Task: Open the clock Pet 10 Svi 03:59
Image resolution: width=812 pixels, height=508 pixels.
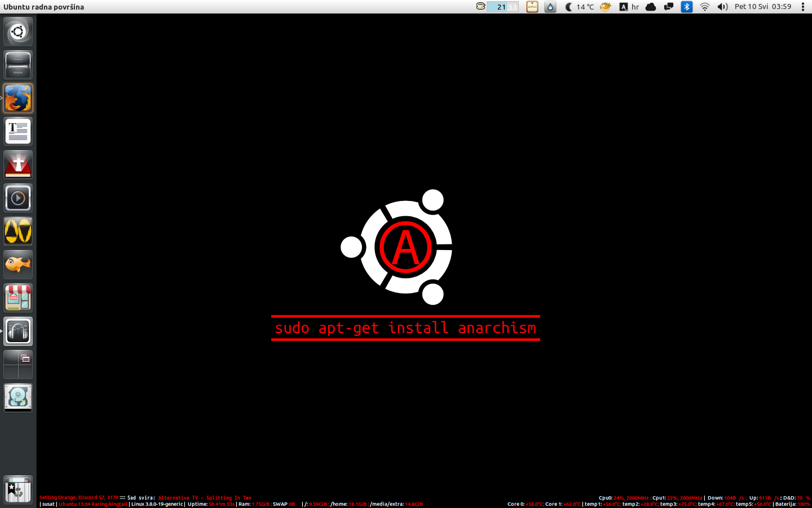Action: pos(763,7)
